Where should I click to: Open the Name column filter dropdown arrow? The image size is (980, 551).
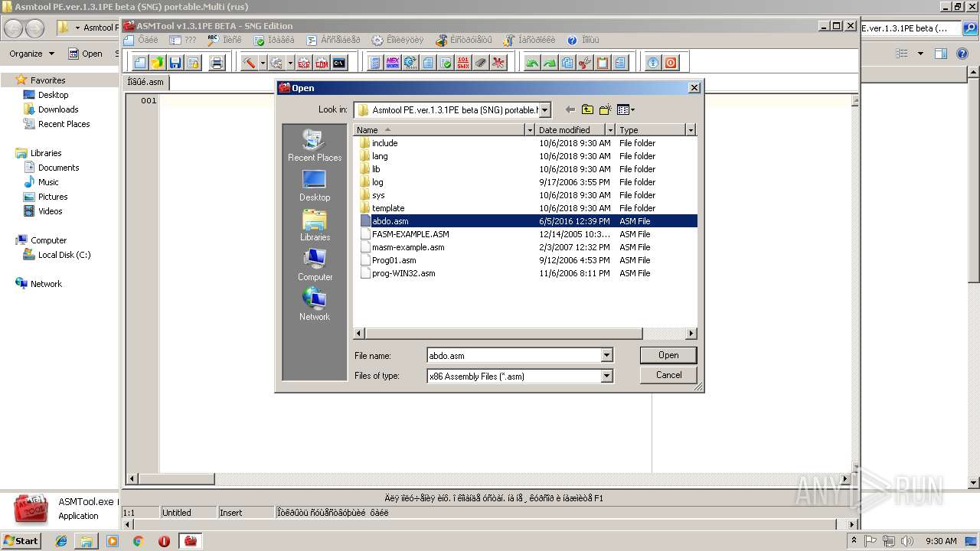point(529,130)
